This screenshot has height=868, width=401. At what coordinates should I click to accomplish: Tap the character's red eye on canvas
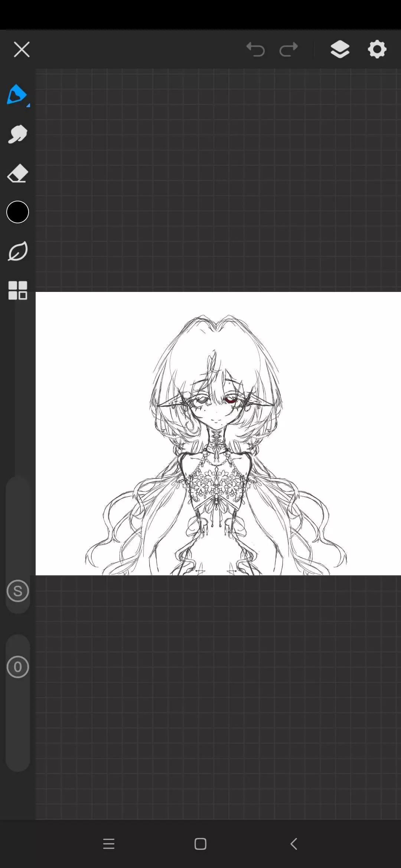coord(231,400)
